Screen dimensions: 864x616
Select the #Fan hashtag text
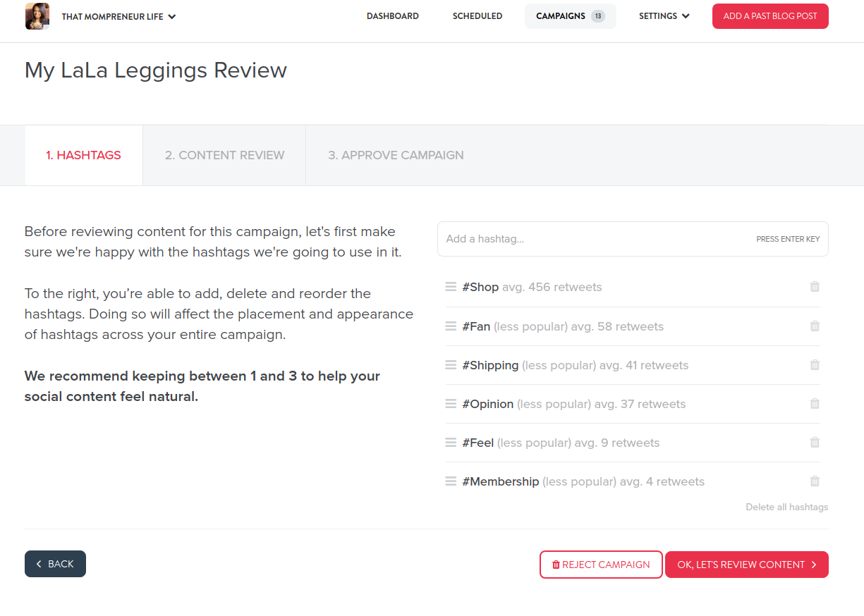(x=476, y=326)
